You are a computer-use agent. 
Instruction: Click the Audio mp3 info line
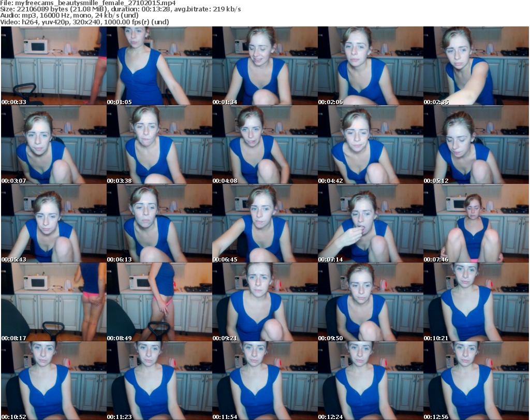pos(69,16)
